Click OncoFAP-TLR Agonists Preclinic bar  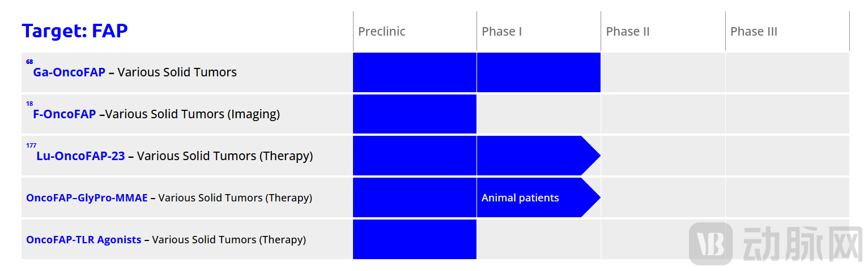tap(415, 239)
